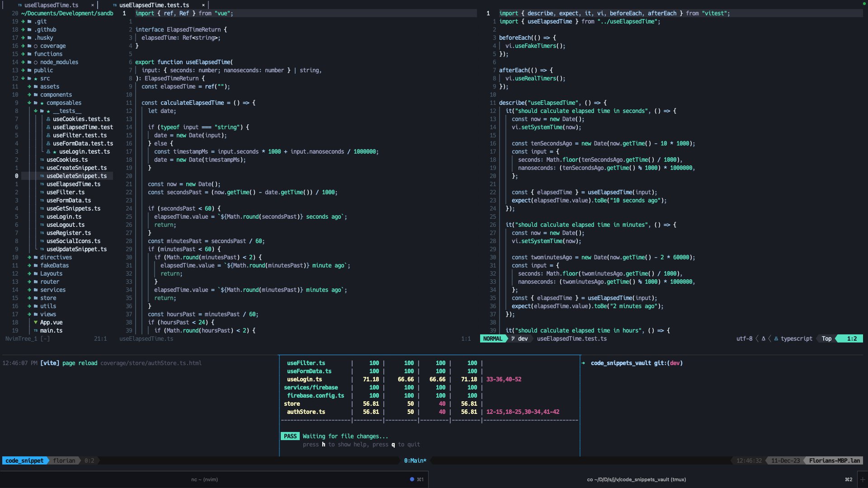The image size is (868, 488).
Task: Switch to the useElapsedTime.ts buffer tab
Action: pos(51,5)
